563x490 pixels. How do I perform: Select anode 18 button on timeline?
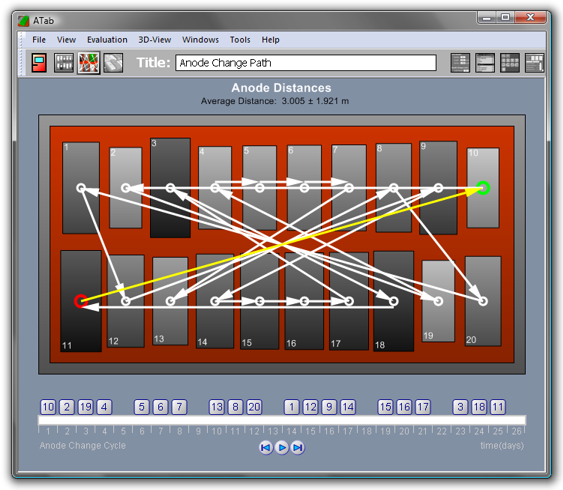[x=479, y=407]
